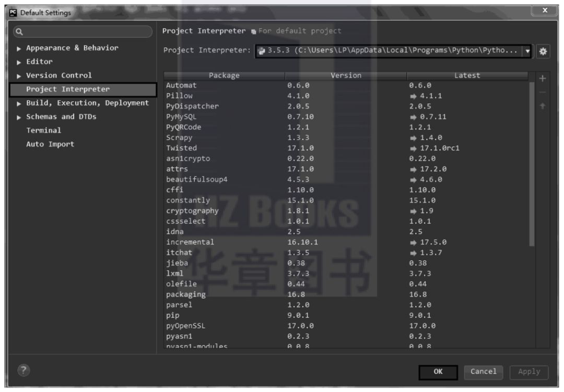Expand the Version Control section
Viewport: 564px width, 392px height.
19,76
